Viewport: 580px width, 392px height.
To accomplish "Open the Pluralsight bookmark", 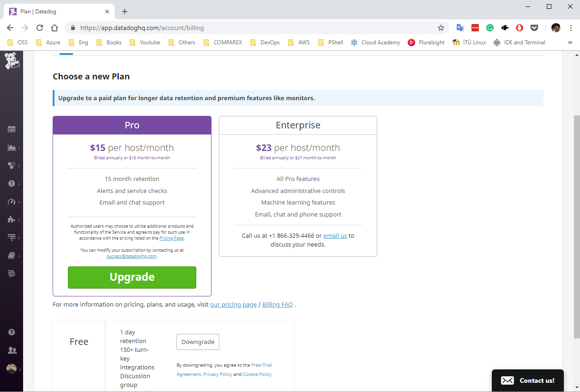I will [426, 42].
